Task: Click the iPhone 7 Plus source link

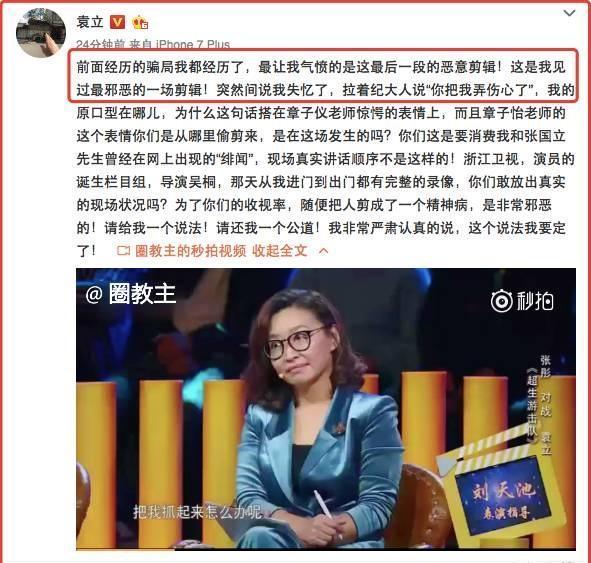Action: [193, 44]
